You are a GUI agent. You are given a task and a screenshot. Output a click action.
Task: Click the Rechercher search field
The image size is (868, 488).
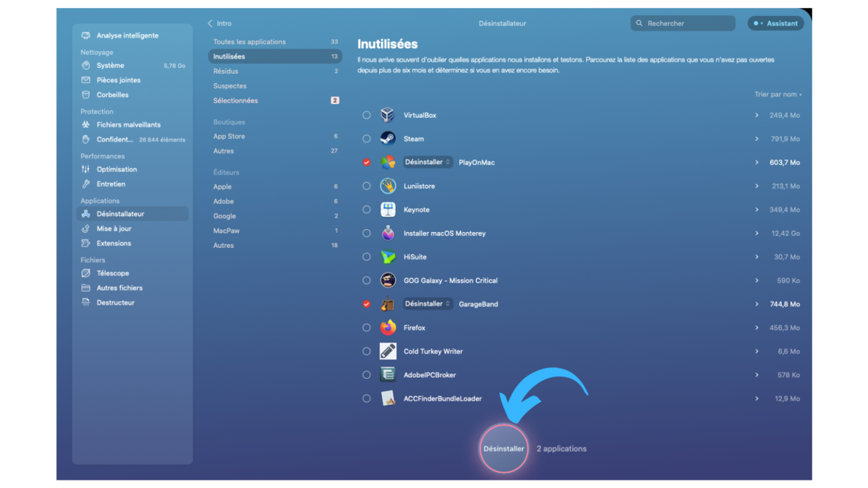683,23
